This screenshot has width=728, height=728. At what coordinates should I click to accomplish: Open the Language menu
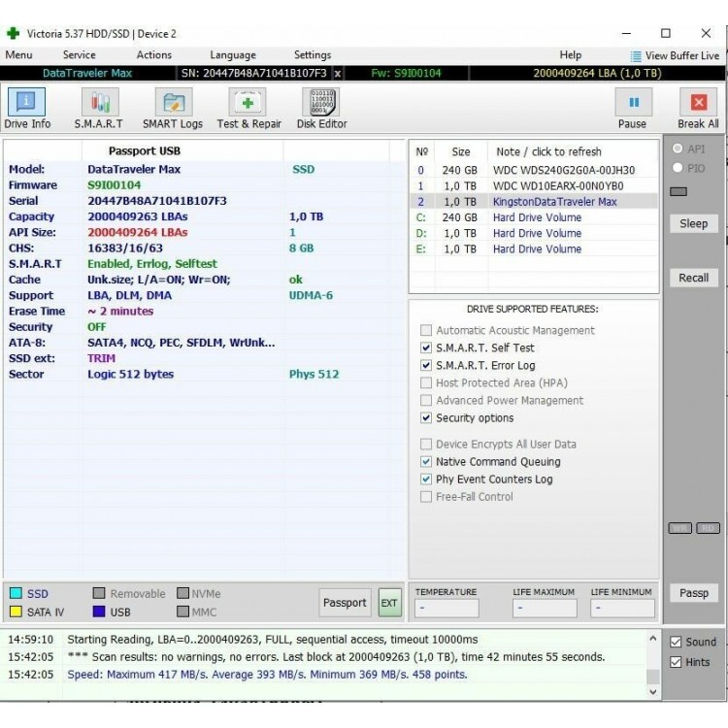(x=233, y=55)
